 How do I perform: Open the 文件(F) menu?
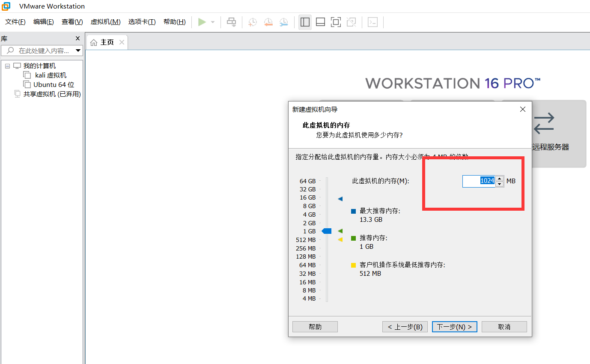(15, 22)
